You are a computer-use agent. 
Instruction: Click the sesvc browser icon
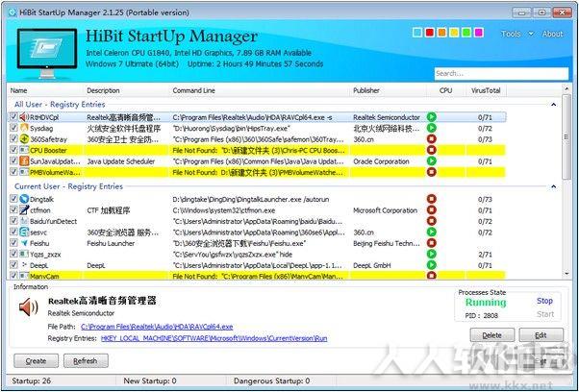[24, 233]
